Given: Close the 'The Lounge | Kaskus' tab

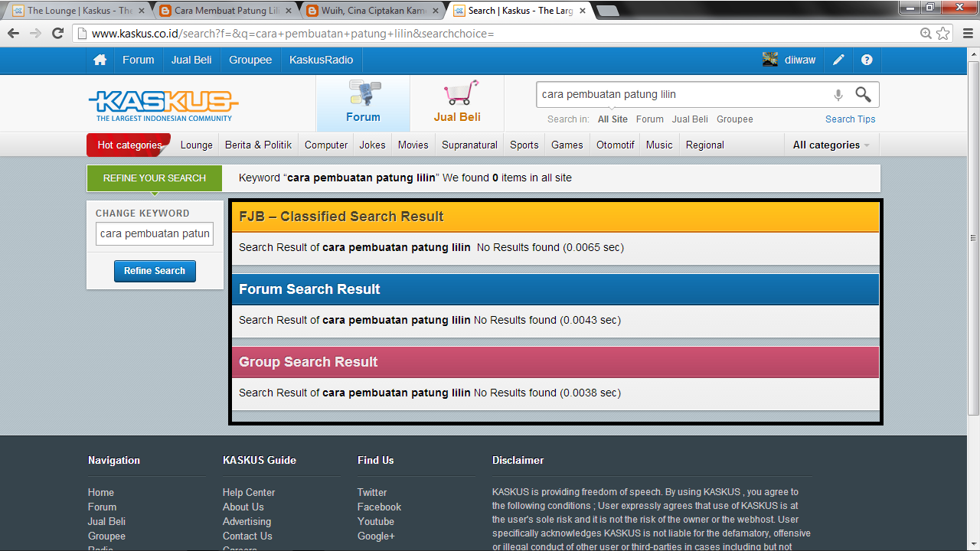Looking at the screenshot, I should [142, 11].
